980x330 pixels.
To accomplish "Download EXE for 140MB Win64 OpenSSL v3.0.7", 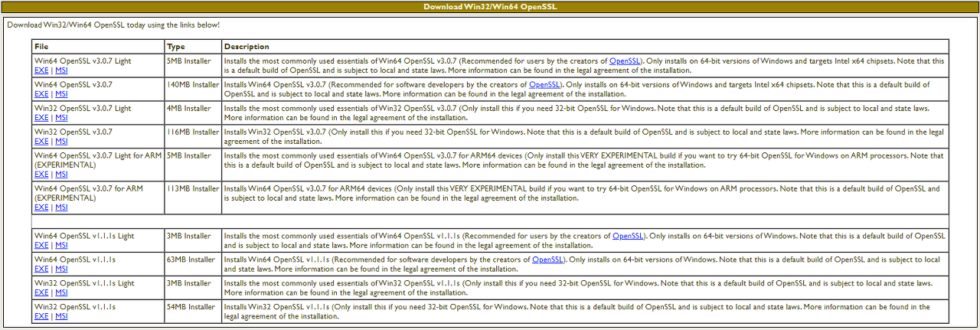I will click(41, 94).
